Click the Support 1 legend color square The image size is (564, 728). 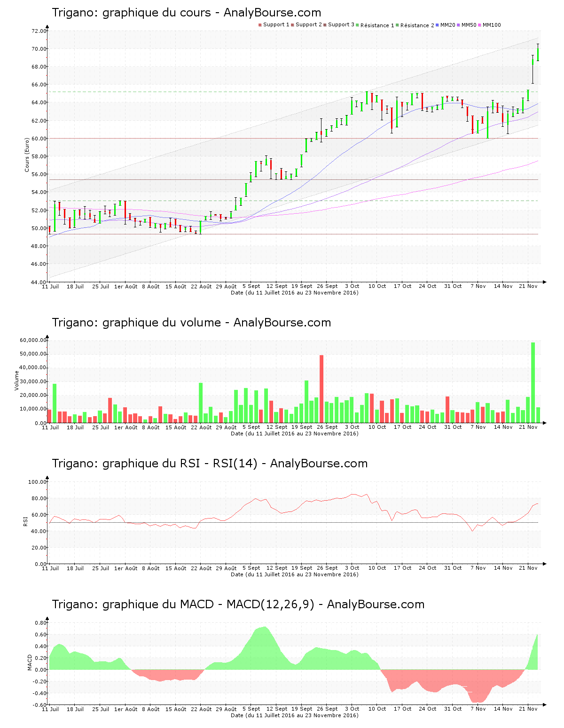tap(260, 25)
